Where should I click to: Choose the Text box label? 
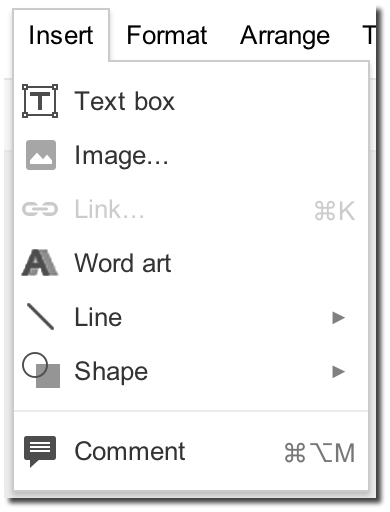tap(124, 101)
